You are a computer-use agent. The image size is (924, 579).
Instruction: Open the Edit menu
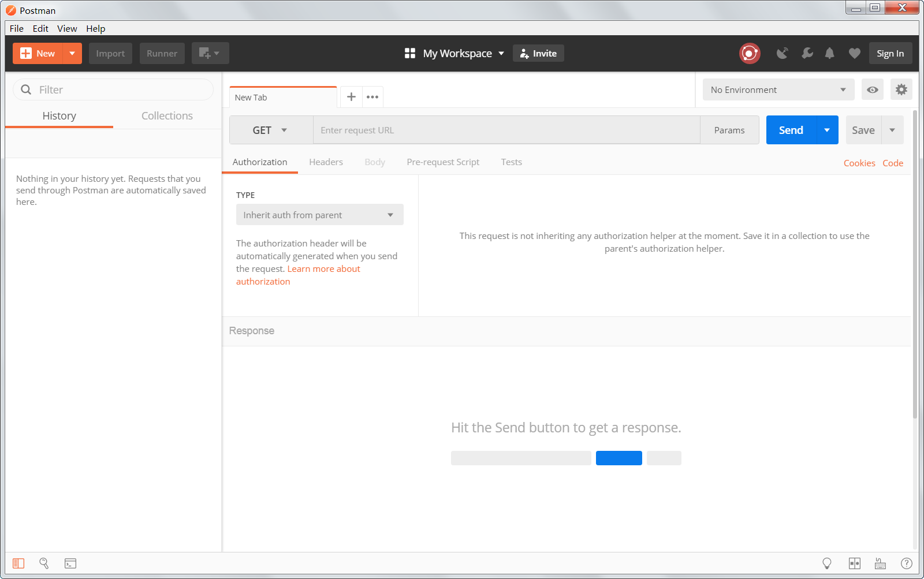(40, 28)
